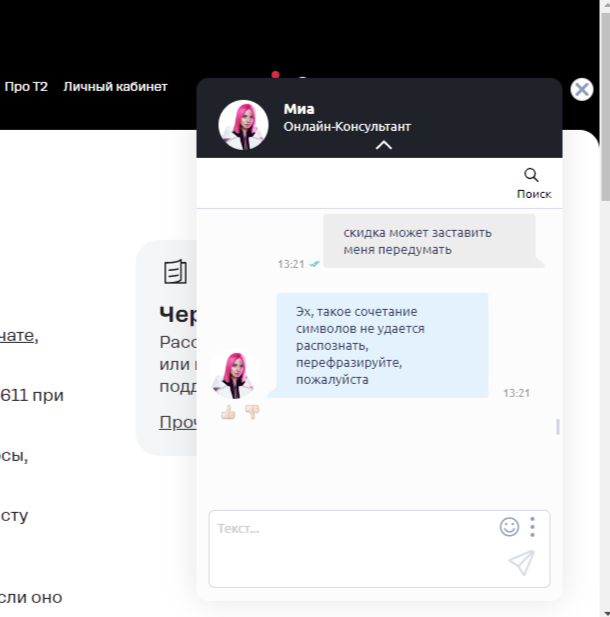Click thumbs down under Mia's reply

click(252, 412)
